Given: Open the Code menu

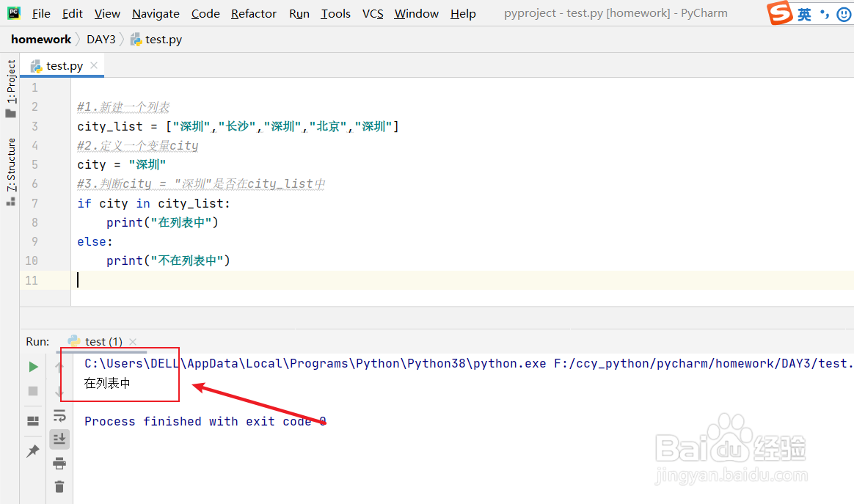Looking at the screenshot, I should point(205,14).
